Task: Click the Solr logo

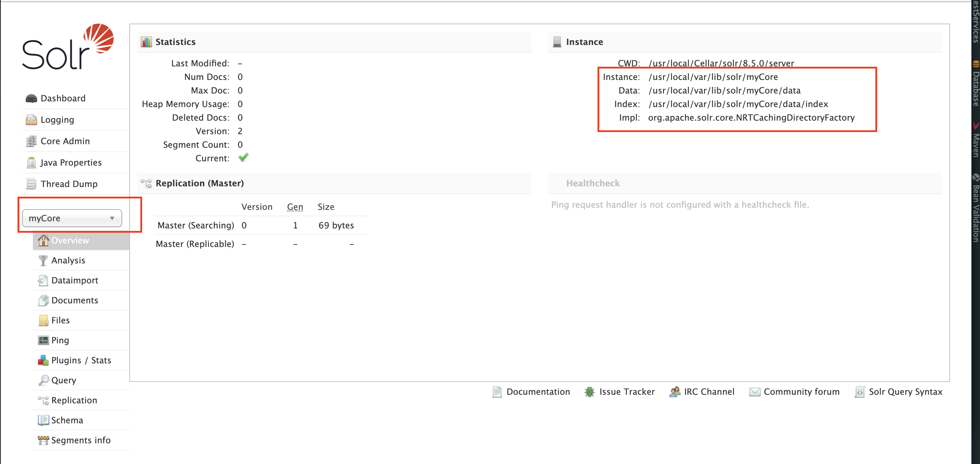Action: (68, 47)
